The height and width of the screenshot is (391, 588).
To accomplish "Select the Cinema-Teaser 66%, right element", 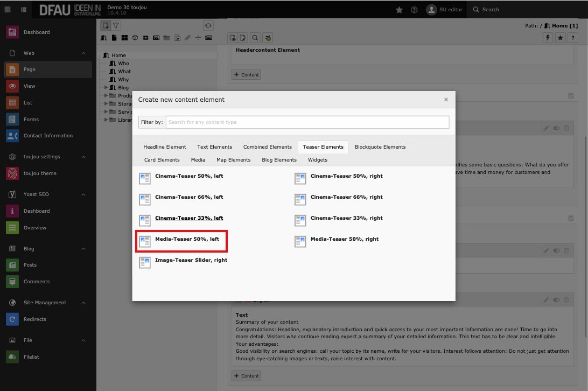I will tap(346, 197).
